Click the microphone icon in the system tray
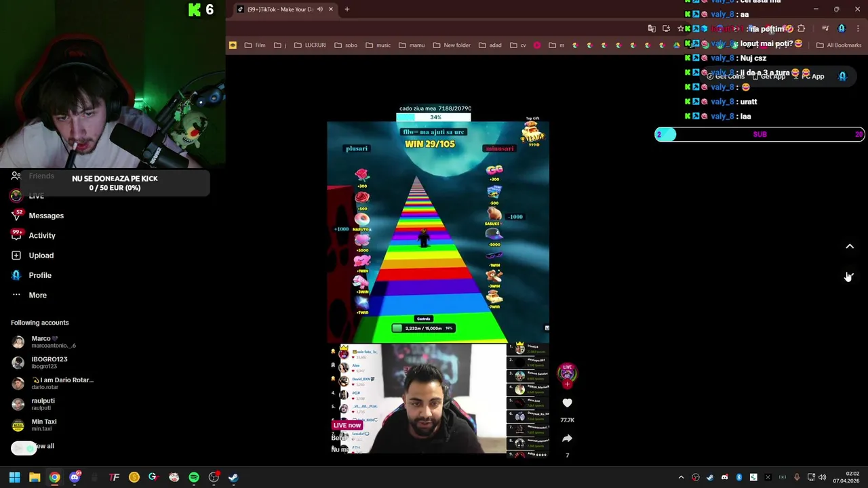This screenshot has width=868, height=488. click(x=797, y=477)
